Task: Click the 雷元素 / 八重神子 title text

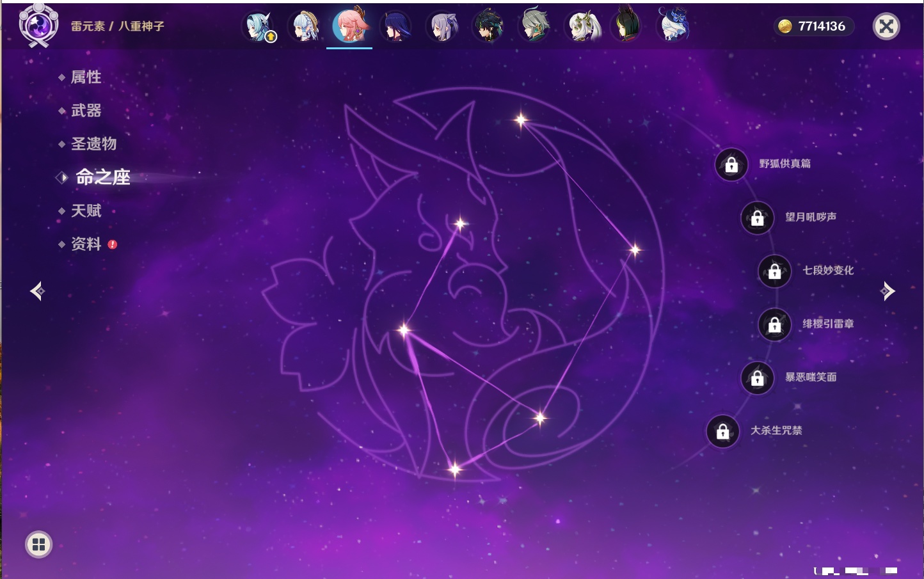Action: pos(118,26)
